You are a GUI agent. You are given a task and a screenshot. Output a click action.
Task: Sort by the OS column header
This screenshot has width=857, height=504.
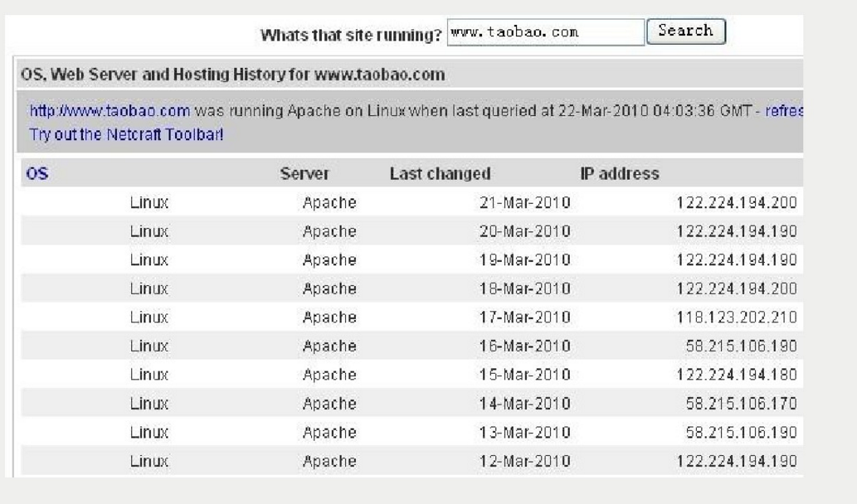[x=37, y=173]
